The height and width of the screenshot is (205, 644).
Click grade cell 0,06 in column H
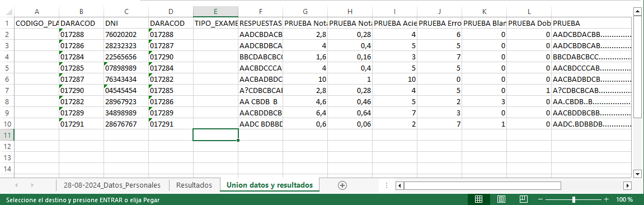coord(350,124)
